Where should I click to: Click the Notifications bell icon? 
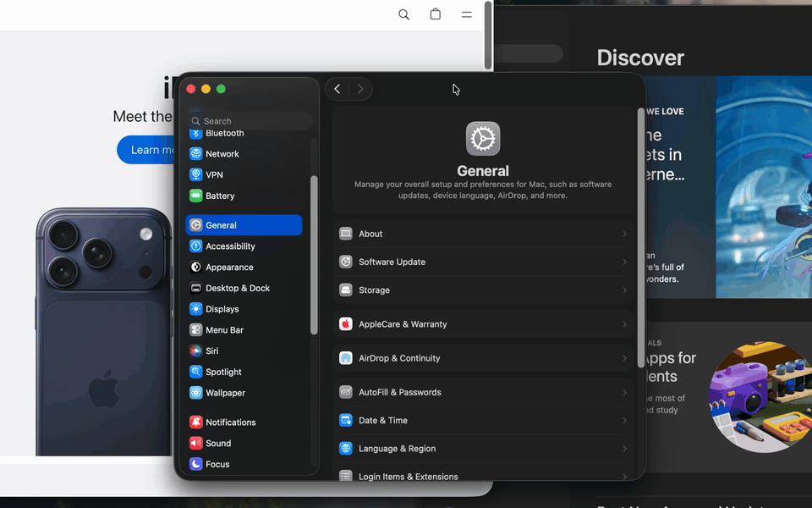click(195, 422)
